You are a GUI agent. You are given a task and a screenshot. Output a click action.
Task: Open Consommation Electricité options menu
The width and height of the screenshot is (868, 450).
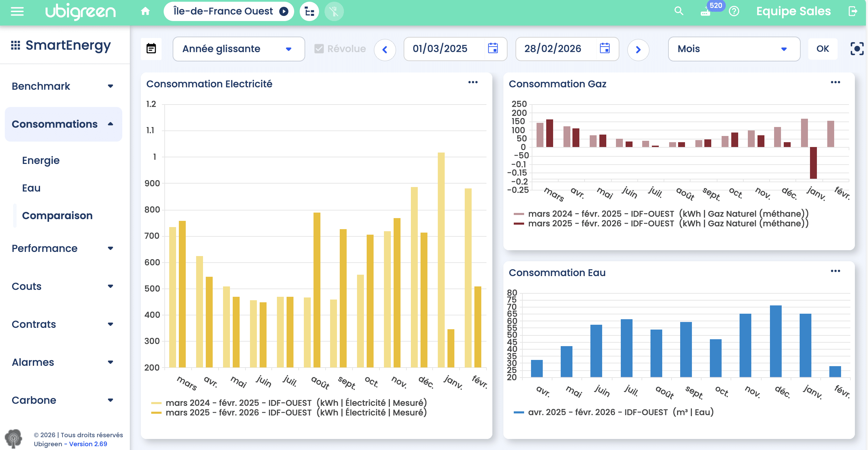tap(473, 82)
